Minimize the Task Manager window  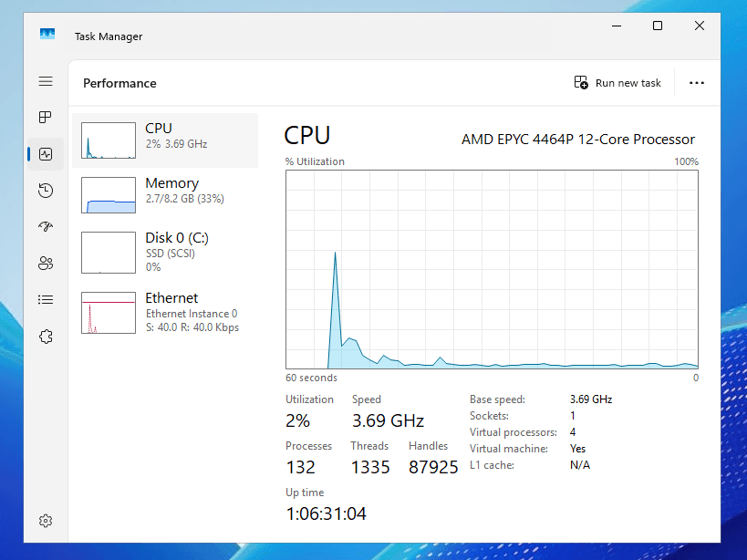coord(617,26)
